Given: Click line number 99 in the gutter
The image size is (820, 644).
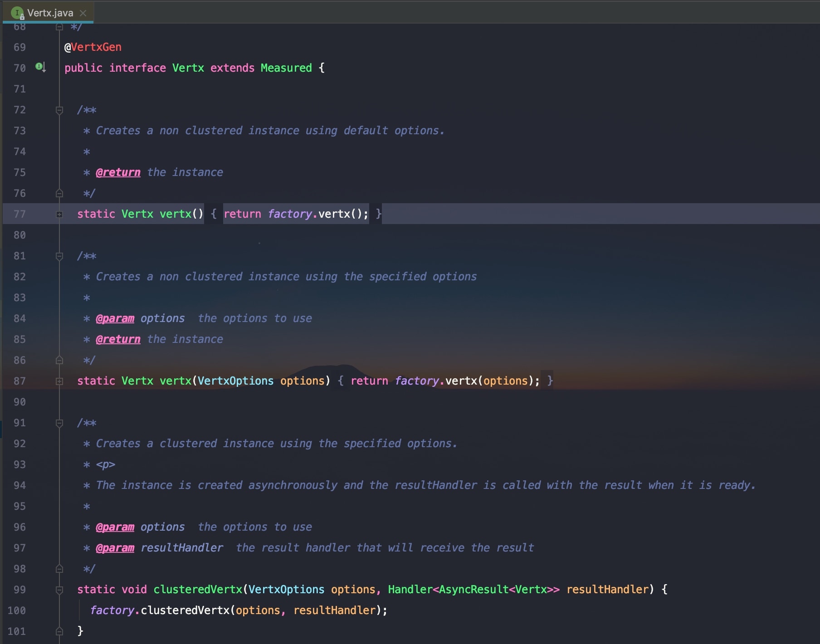Looking at the screenshot, I should click(x=20, y=590).
